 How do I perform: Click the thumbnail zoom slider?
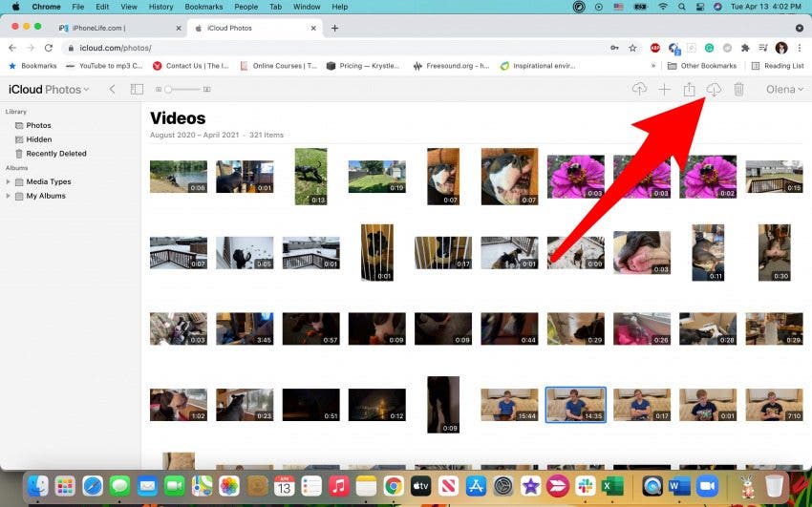point(183,89)
